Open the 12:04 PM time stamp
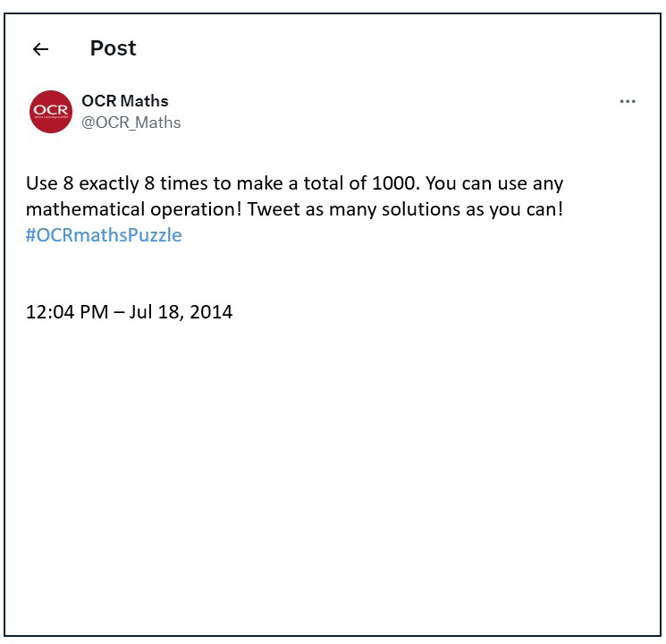The image size is (666, 644). click(67, 312)
